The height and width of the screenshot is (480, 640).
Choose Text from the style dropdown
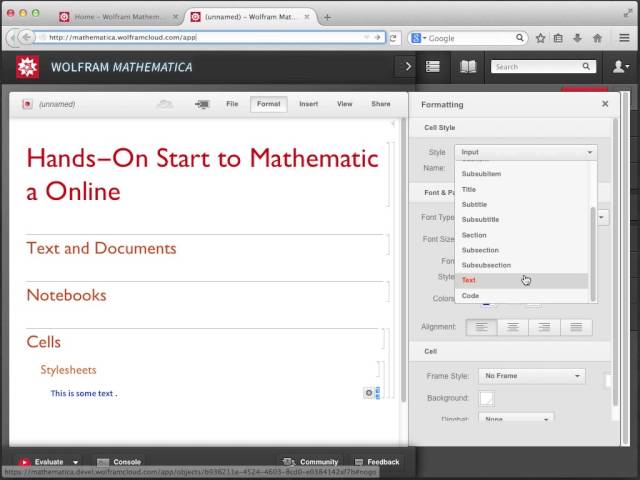469,281
